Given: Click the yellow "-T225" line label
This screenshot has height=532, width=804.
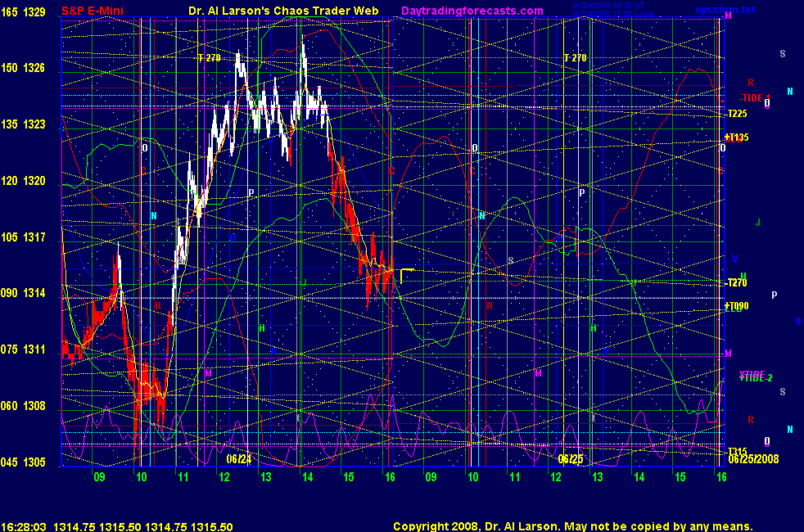Looking at the screenshot, I should [736, 114].
